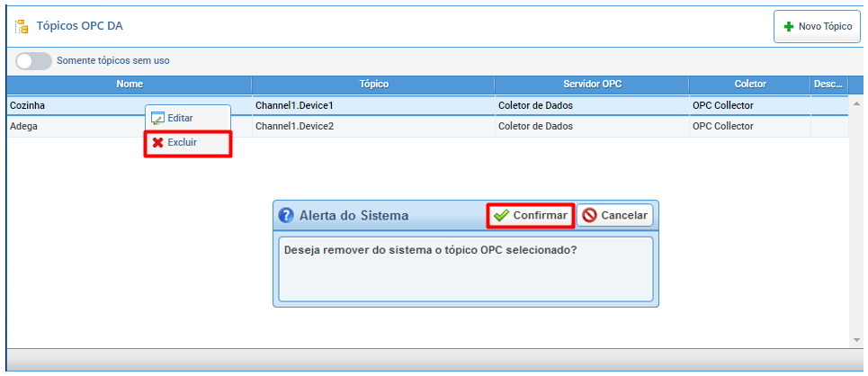Screen dimensions: 868x376
Task: Click the green checkmark Confirmar icon
Action: [x=502, y=215]
